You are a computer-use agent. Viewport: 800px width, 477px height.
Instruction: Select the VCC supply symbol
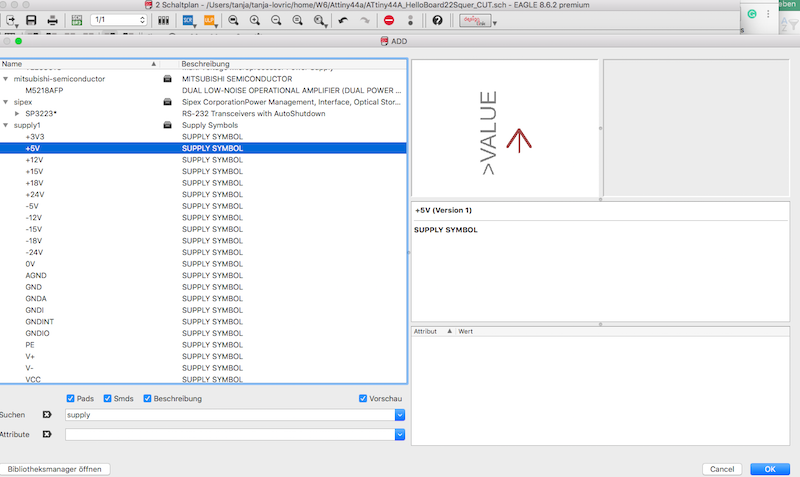[x=203, y=379]
